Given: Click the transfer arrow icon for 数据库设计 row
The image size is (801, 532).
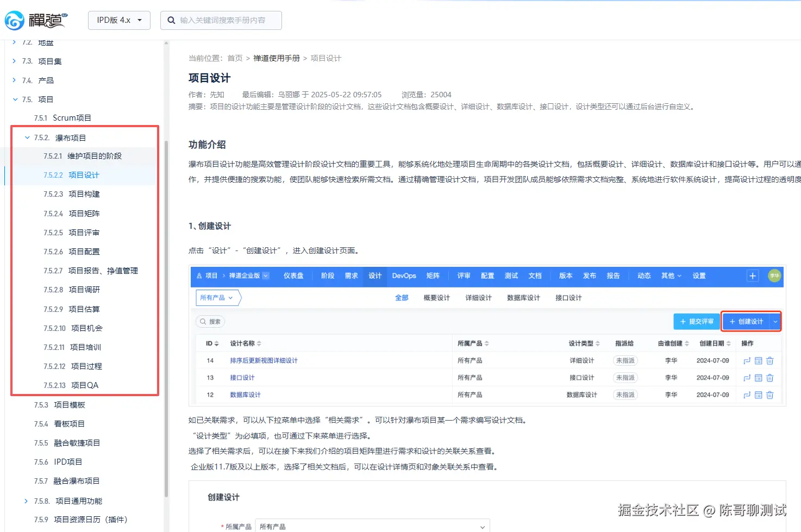Looking at the screenshot, I should click(746, 395).
